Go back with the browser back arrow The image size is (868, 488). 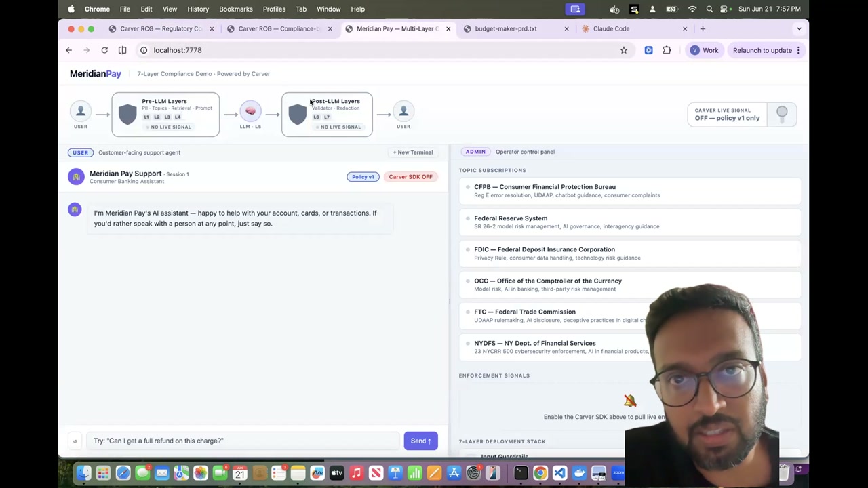pyautogui.click(x=68, y=50)
